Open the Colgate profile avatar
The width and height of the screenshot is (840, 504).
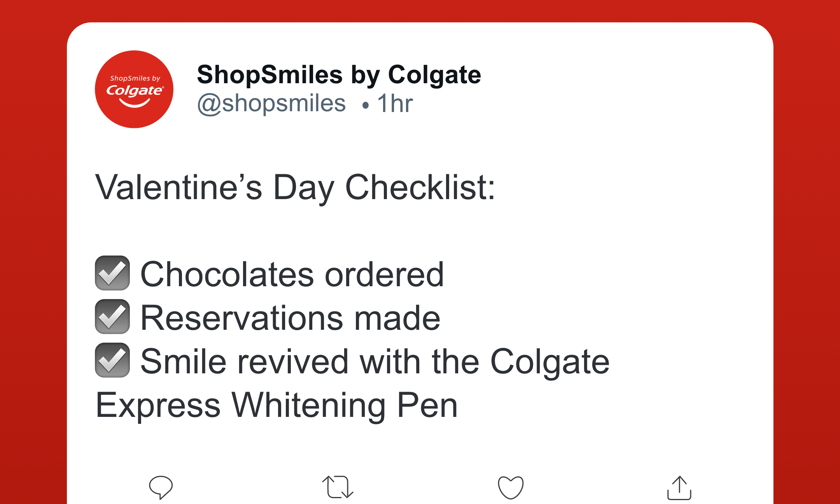point(134,89)
